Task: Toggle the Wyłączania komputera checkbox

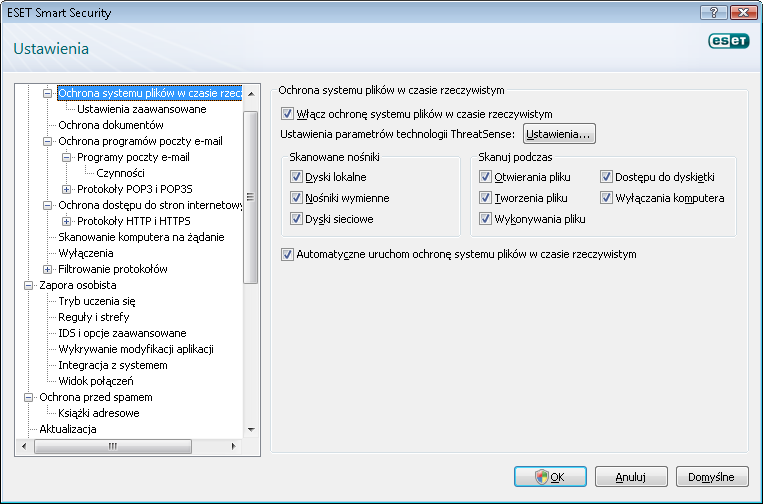Action: point(606,198)
